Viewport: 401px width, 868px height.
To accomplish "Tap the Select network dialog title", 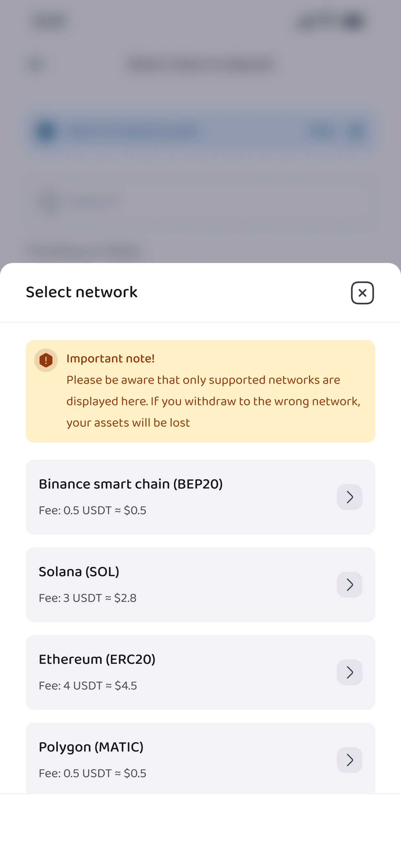I will (x=81, y=292).
